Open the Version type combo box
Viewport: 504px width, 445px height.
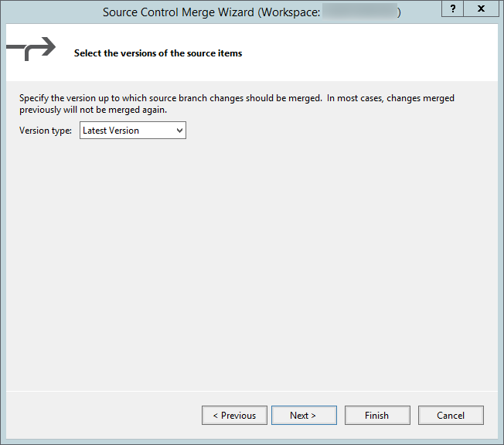pos(133,131)
